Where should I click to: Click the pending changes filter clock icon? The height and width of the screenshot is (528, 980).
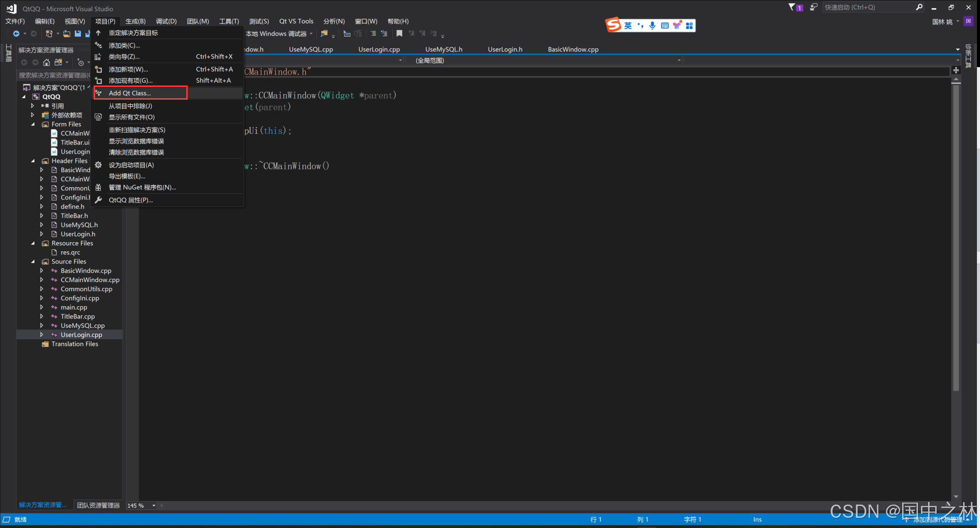point(80,62)
